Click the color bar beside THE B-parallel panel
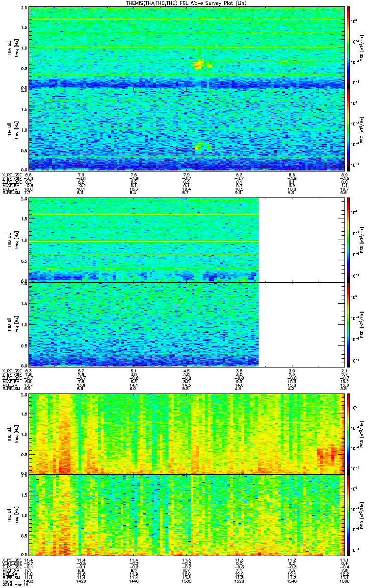The width and height of the screenshot is (368, 588). click(x=348, y=515)
